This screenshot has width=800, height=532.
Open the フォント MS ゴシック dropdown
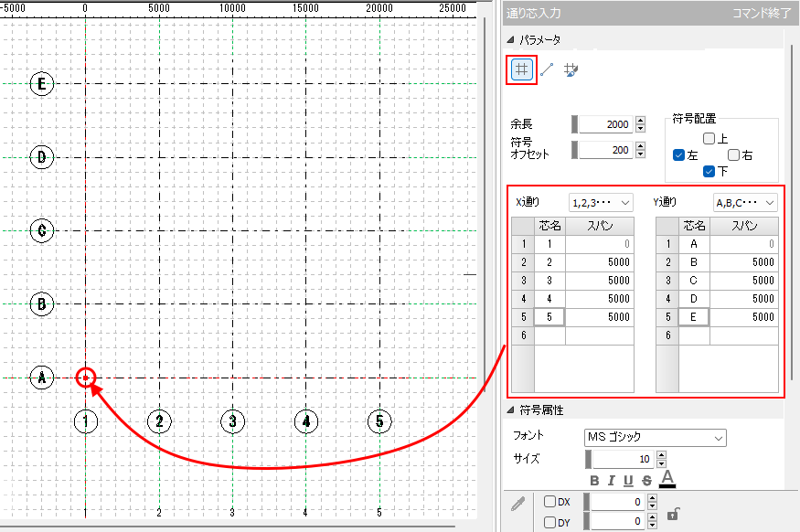[655, 437]
